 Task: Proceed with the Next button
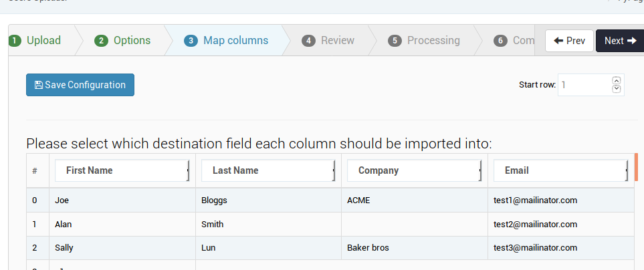point(620,41)
